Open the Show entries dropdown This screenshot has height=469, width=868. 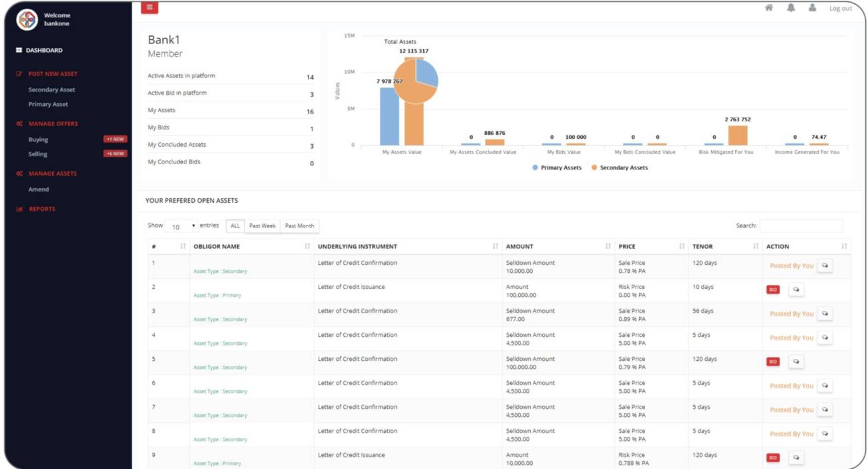coord(182,226)
